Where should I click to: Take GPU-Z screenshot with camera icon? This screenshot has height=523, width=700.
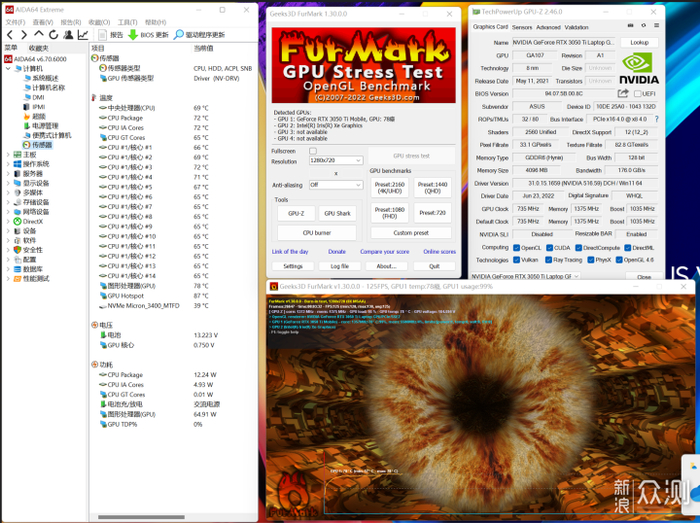pos(630,26)
